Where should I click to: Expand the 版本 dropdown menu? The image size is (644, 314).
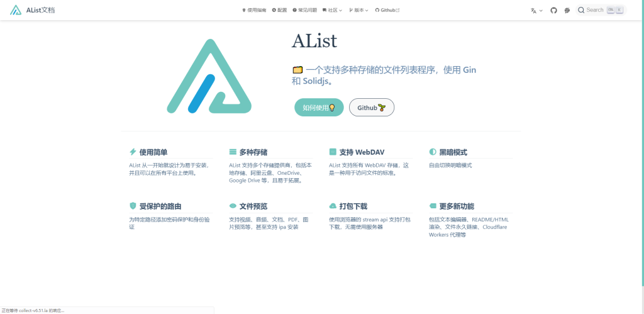358,10
